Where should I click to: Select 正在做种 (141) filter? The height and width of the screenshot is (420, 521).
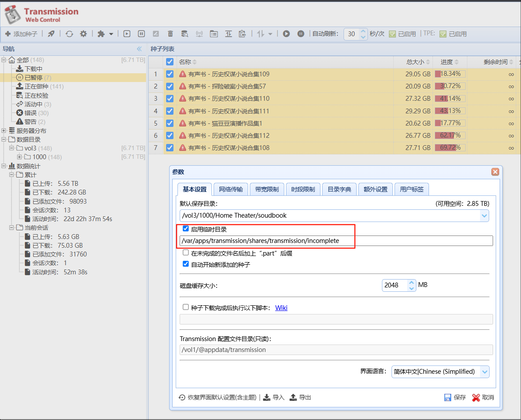coord(40,86)
